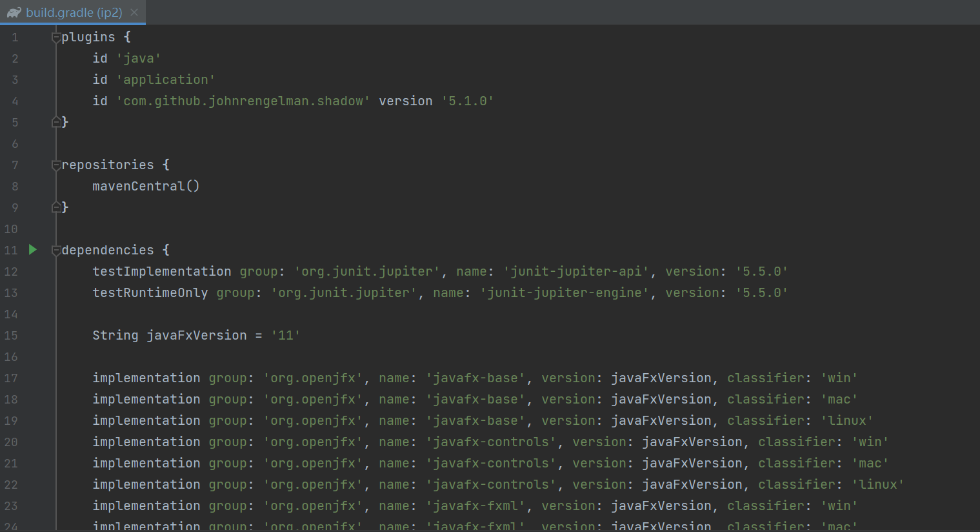Click line number 15 in the gutter
This screenshot has height=532, width=980.
(10, 335)
